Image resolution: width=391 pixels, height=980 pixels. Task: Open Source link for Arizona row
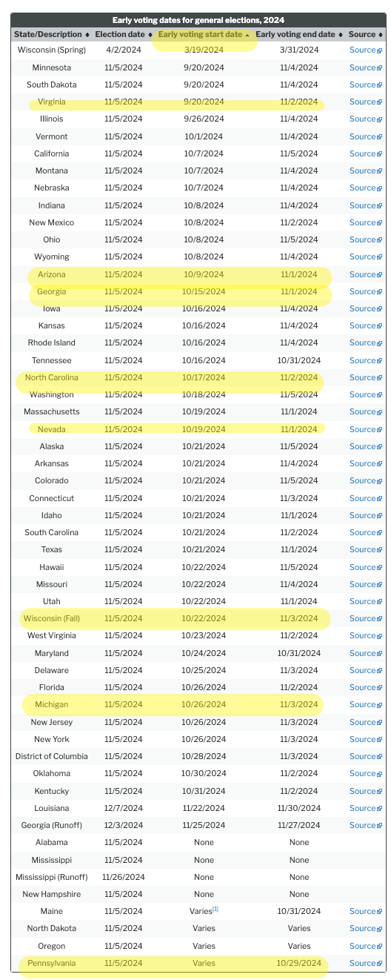pyautogui.click(x=365, y=274)
